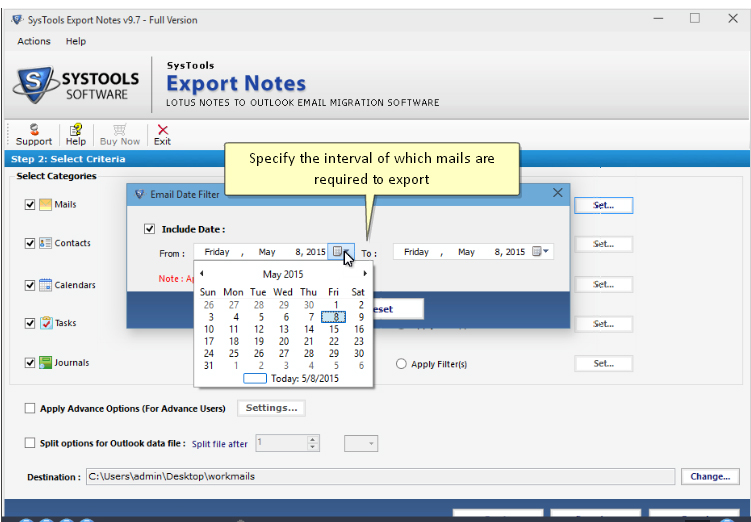This screenshot has height=522, width=751.
Task: Click Set button for Mails
Action: (603, 205)
